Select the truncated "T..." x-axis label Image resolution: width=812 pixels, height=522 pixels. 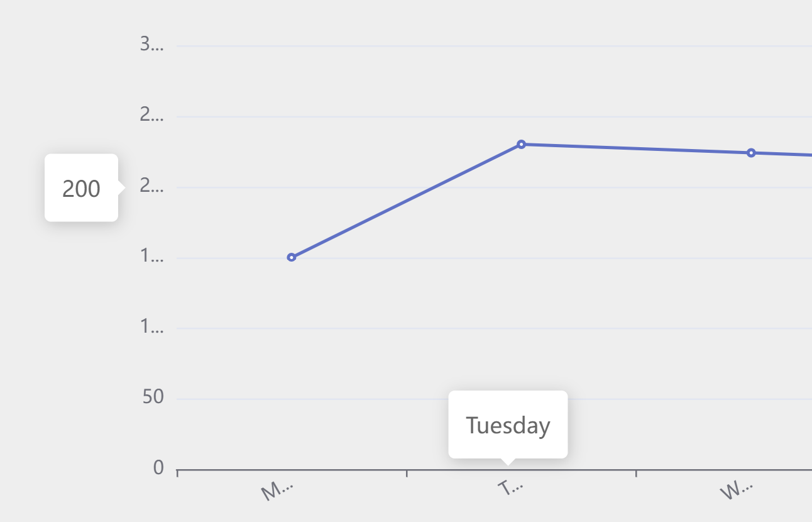(x=510, y=488)
